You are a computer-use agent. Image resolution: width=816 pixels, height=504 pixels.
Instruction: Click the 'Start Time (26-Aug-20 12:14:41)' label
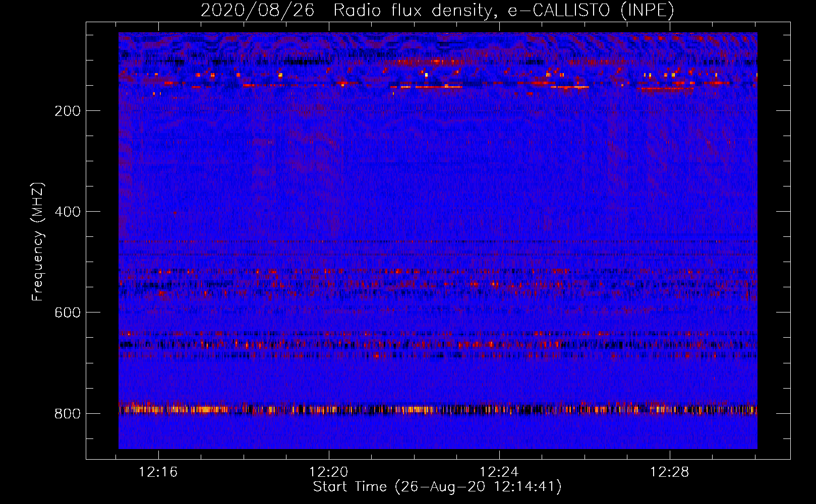pyautogui.click(x=437, y=487)
